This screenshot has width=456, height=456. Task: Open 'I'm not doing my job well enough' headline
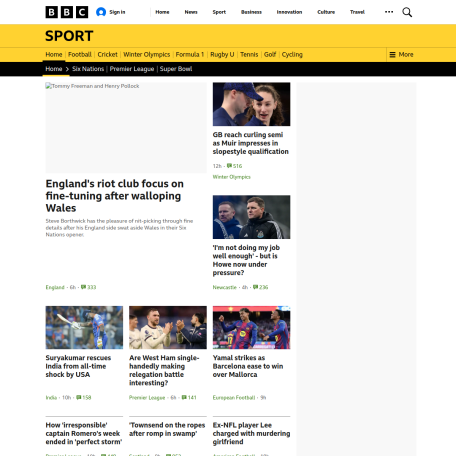coord(246,260)
